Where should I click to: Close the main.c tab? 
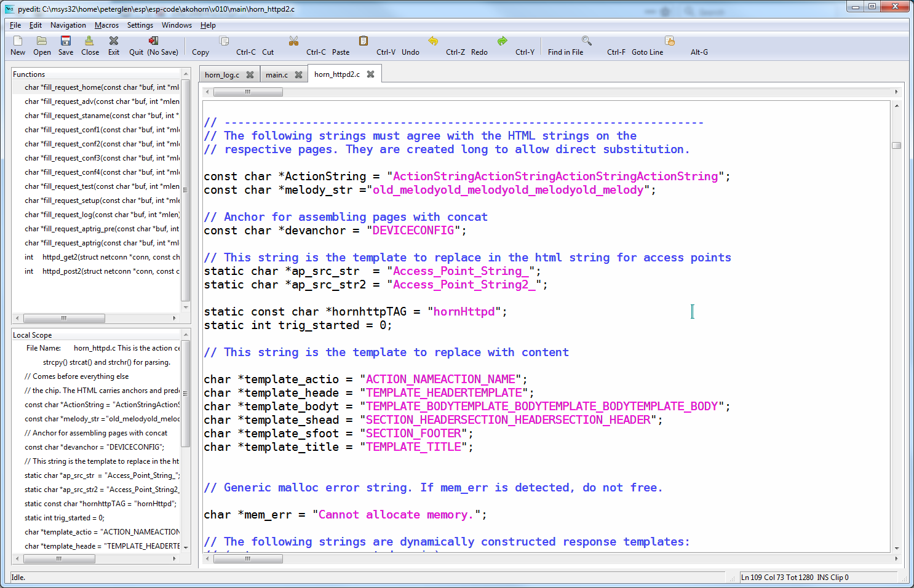coord(298,75)
